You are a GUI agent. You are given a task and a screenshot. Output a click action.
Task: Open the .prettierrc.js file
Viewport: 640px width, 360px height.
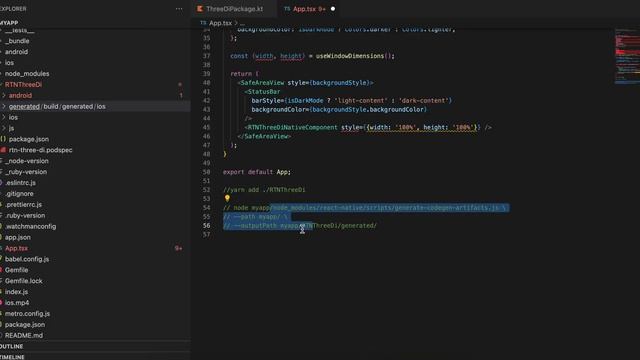23,204
